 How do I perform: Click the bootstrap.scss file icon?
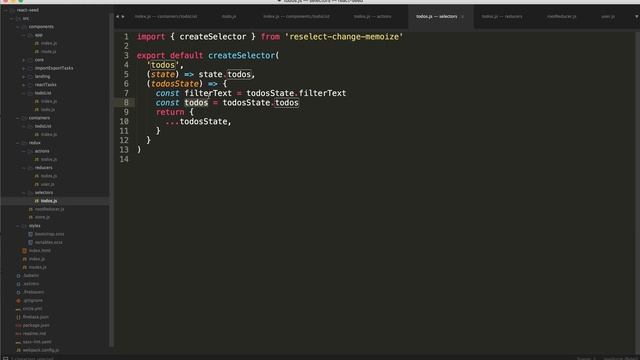tap(30, 234)
